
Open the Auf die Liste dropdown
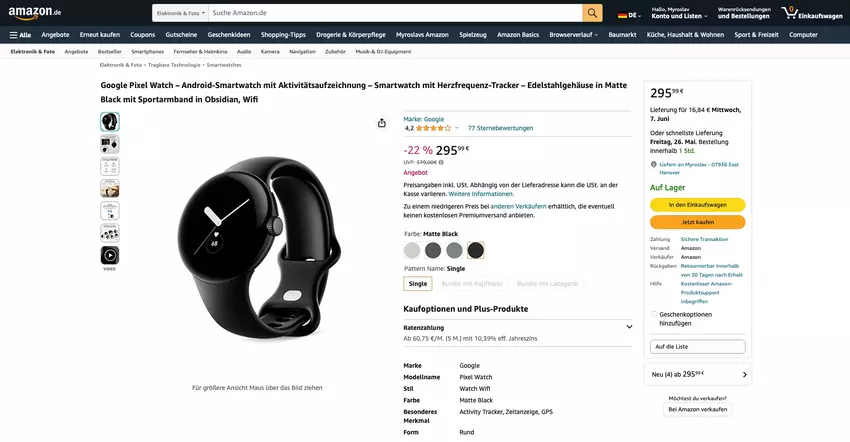coord(697,347)
